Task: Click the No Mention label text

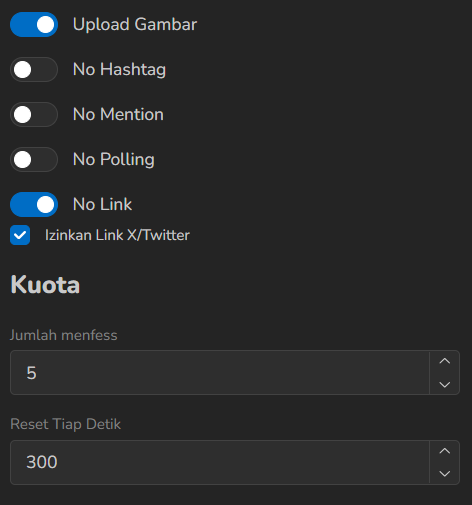Action: (x=118, y=115)
